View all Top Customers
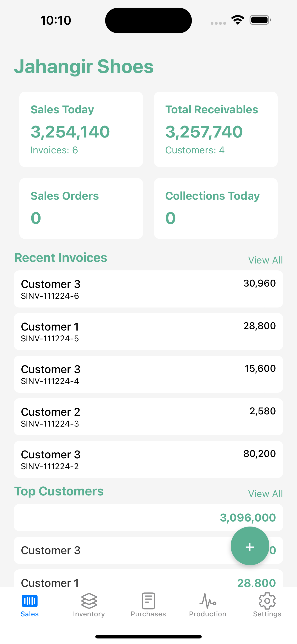Image resolution: width=297 pixels, height=644 pixels. coord(265,494)
